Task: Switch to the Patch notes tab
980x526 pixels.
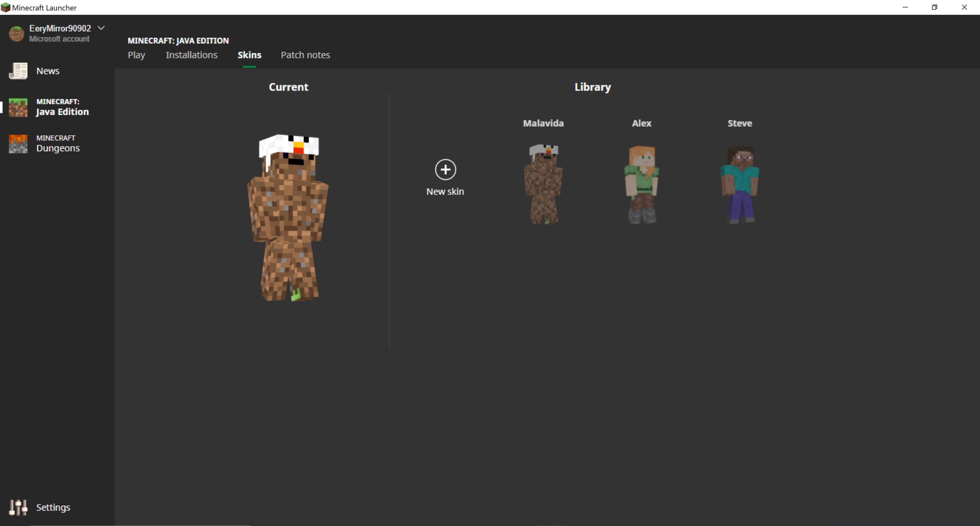Action: coord(305,54)
